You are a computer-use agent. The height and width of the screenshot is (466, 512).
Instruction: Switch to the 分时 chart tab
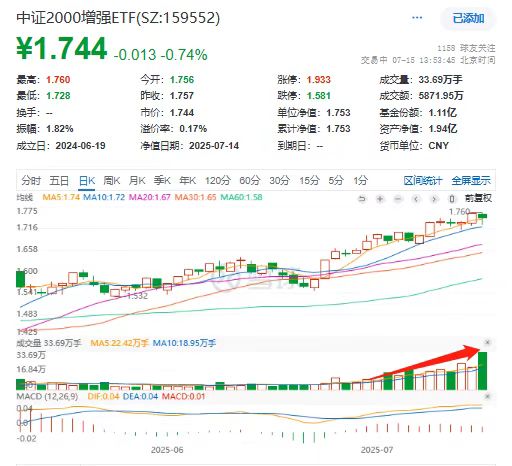pyautogui.click(x=31, y=181)
